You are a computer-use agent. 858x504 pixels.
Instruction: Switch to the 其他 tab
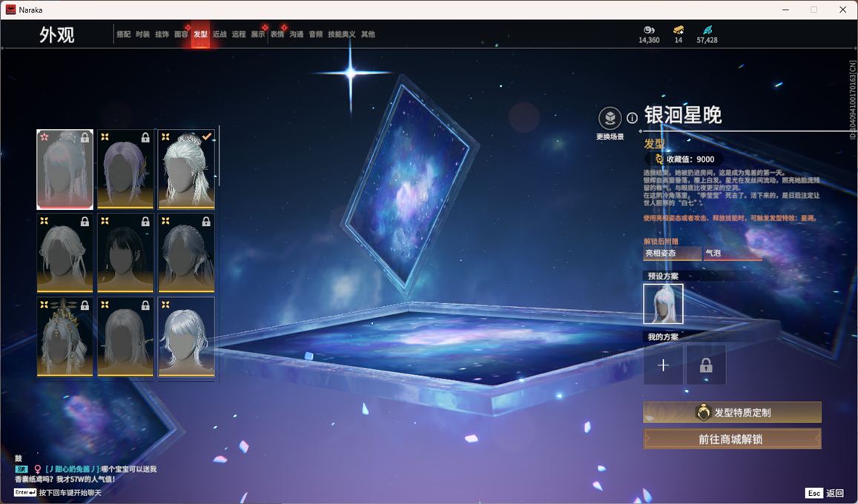[368, 34]
